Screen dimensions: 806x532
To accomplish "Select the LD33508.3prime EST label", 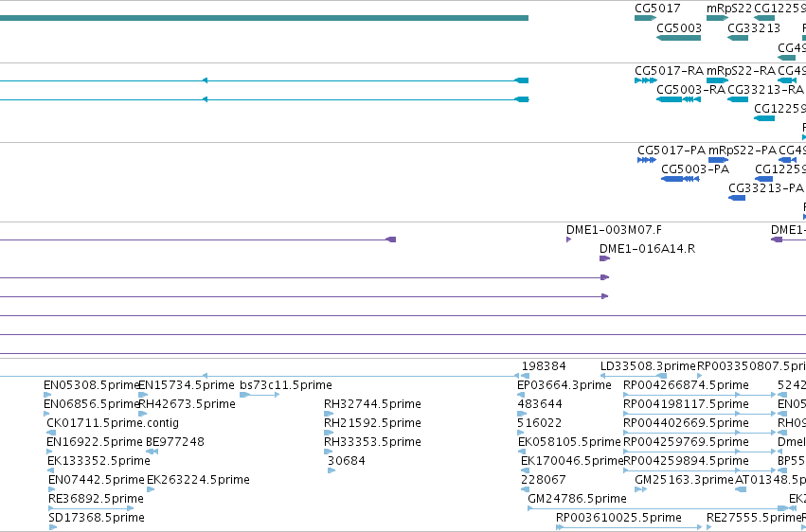I will (648, 366).
